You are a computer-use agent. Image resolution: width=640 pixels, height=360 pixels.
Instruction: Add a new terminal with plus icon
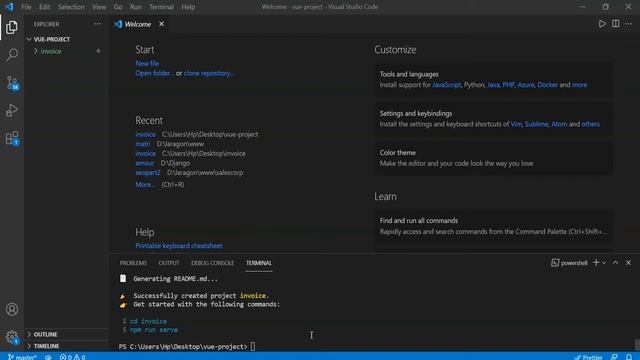point(596,263)
